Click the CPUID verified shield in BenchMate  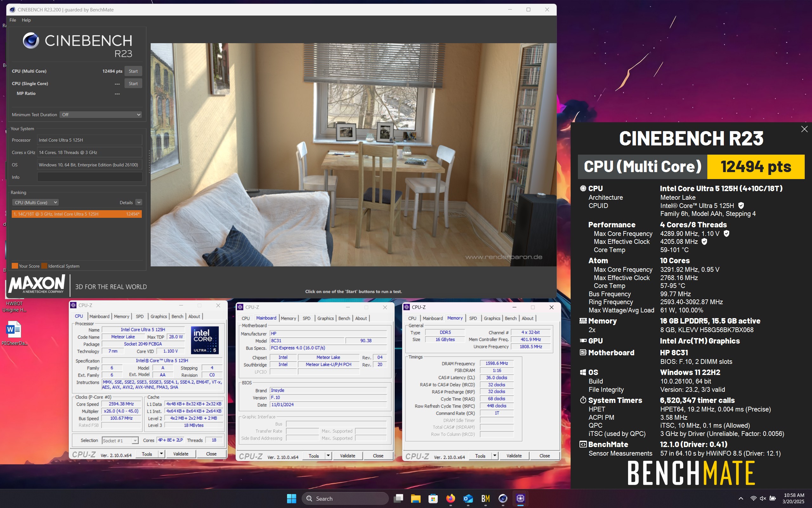click(741, 206)
